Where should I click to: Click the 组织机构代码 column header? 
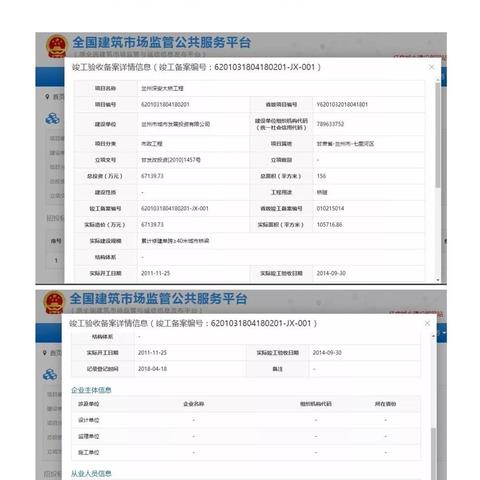point(316,404)
